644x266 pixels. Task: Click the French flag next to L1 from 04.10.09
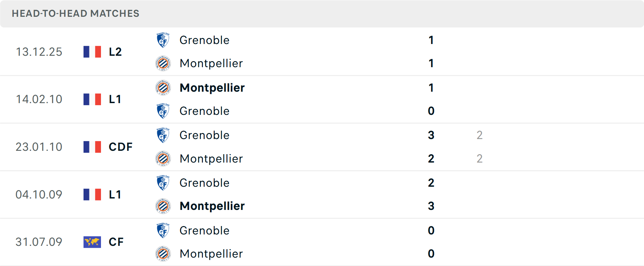pos(92,194)
